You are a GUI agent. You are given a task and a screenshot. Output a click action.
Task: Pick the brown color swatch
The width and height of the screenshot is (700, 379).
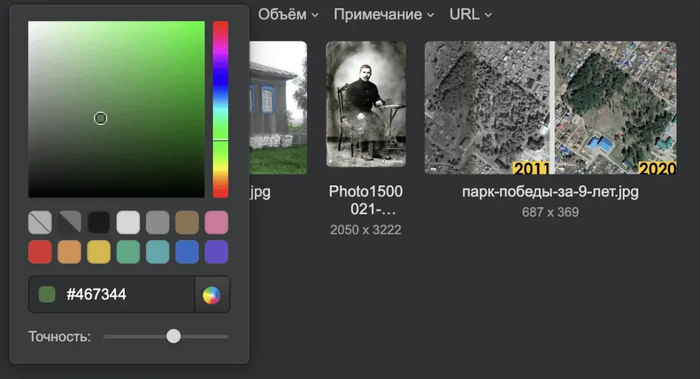click(x=187, y=222)
